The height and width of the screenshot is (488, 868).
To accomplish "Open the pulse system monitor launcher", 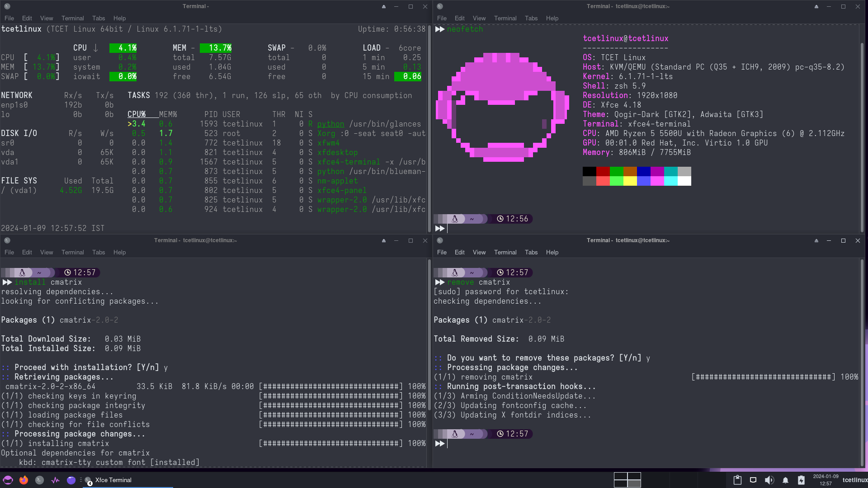I will tap(55, 480).
